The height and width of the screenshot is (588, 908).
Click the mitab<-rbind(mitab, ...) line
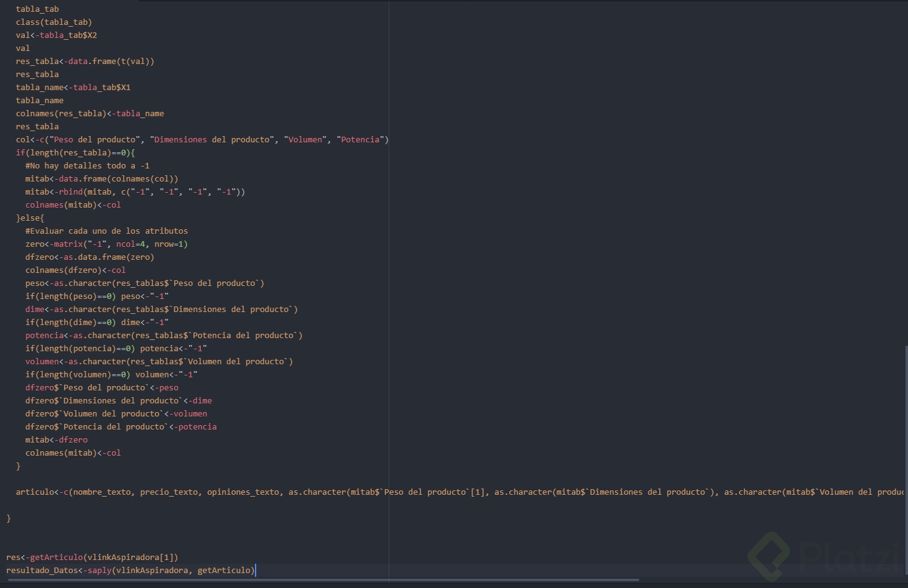point(135,192)
